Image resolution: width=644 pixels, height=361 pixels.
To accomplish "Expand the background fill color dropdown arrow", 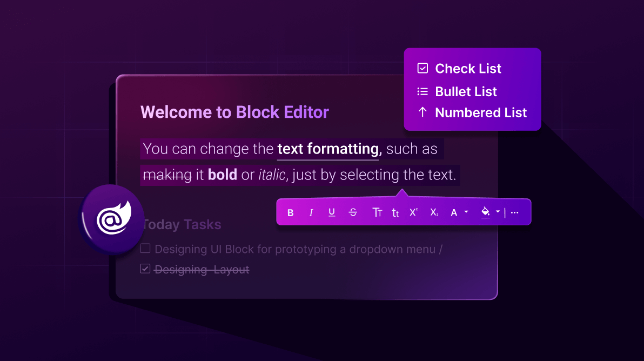I will tap(498, 212).
